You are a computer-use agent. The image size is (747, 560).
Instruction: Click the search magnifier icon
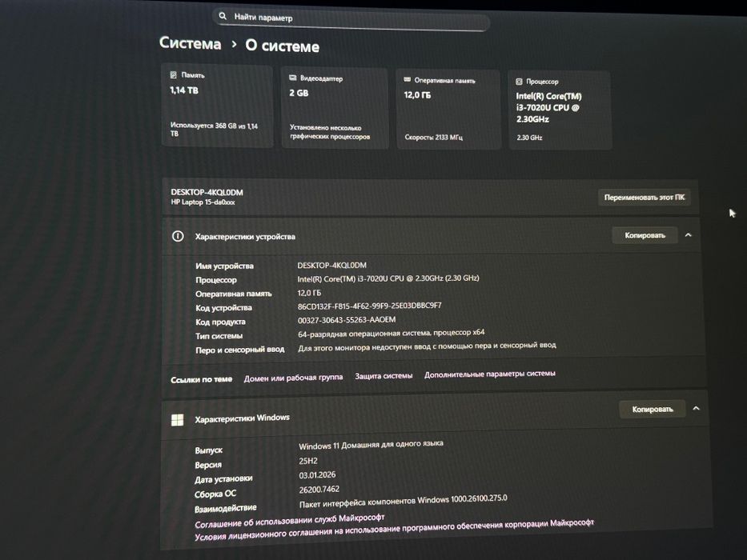(x=223, y=16)
